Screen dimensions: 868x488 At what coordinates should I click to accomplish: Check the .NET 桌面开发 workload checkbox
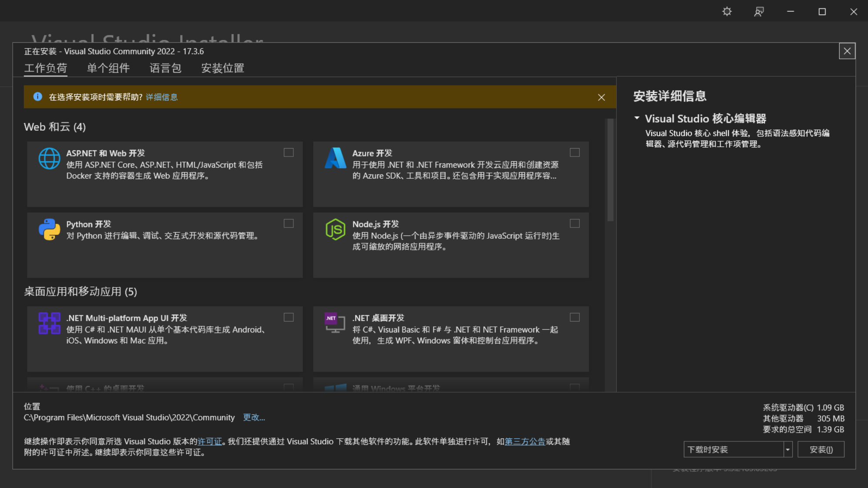[575, 317]
